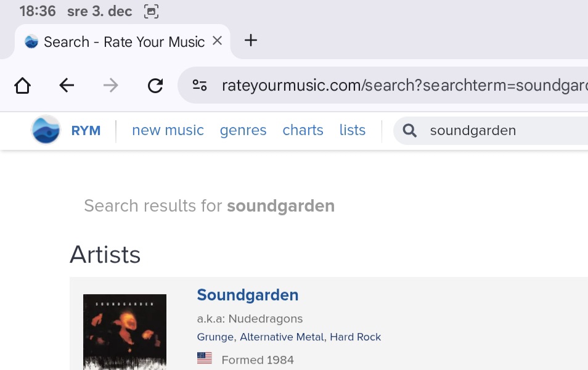Close the Search - Rate Your Music tab

point(217,41)
